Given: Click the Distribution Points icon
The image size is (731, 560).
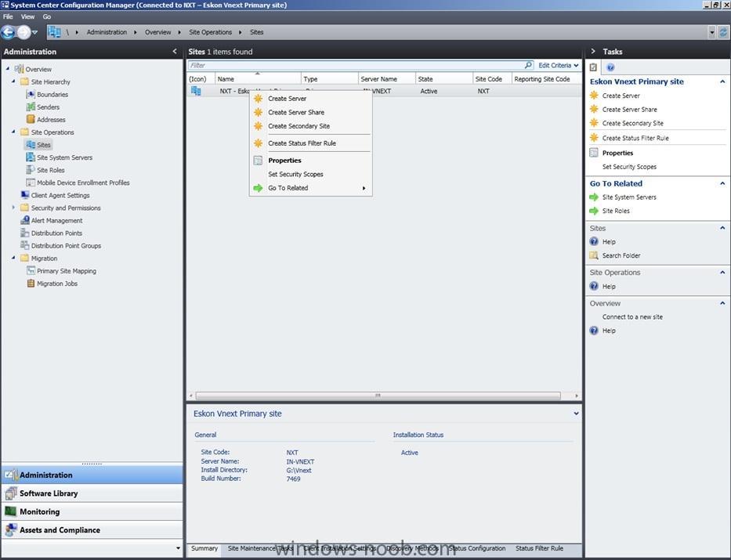Looking at the screenshot, I should coord(25,233).
